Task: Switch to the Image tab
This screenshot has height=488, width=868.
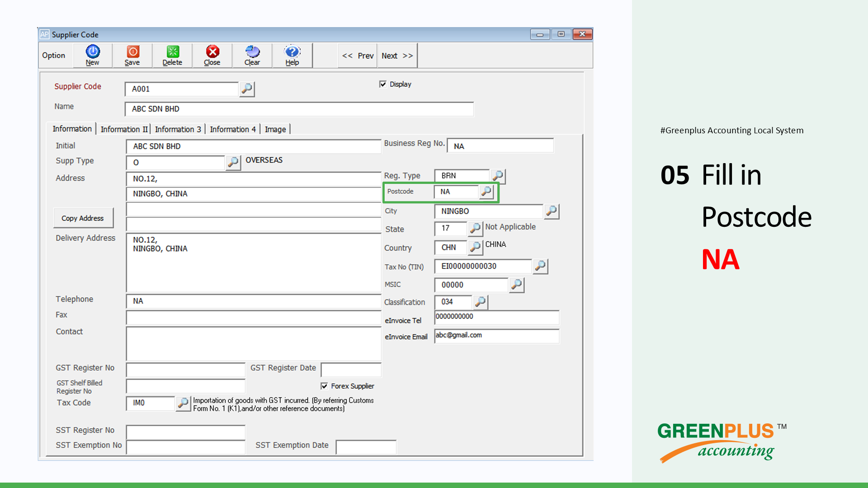Action: (x=275, y=129)
